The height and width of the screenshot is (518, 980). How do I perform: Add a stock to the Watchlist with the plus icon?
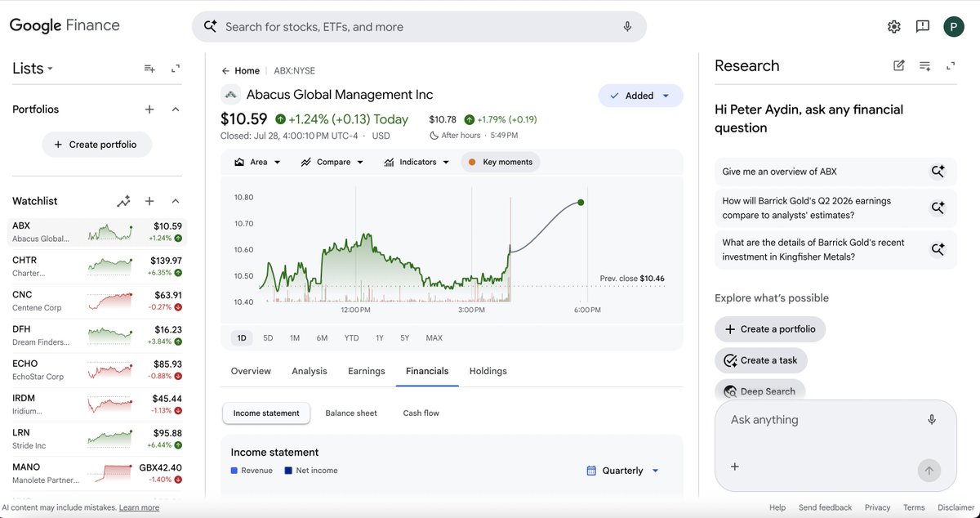[x=149, y=201]
